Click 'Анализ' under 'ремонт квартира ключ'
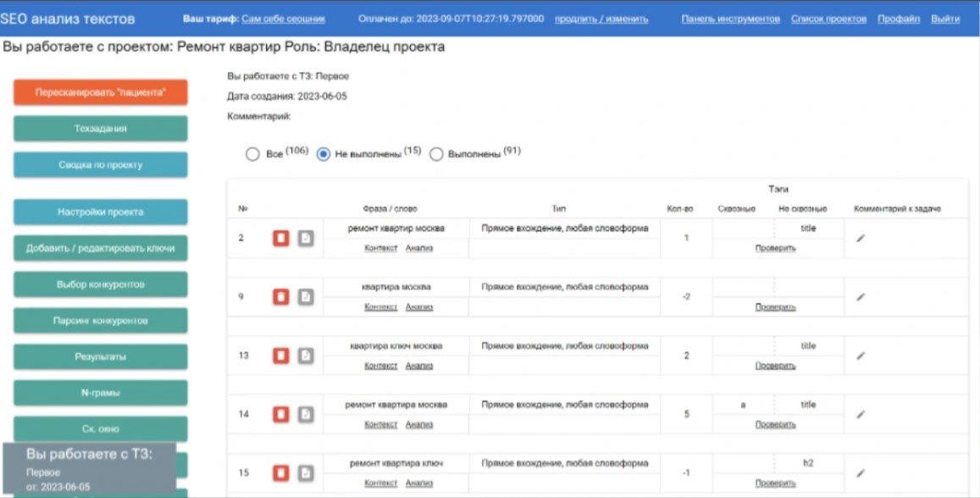This screenshot has height=498, width=980. [x=419, y=483]
